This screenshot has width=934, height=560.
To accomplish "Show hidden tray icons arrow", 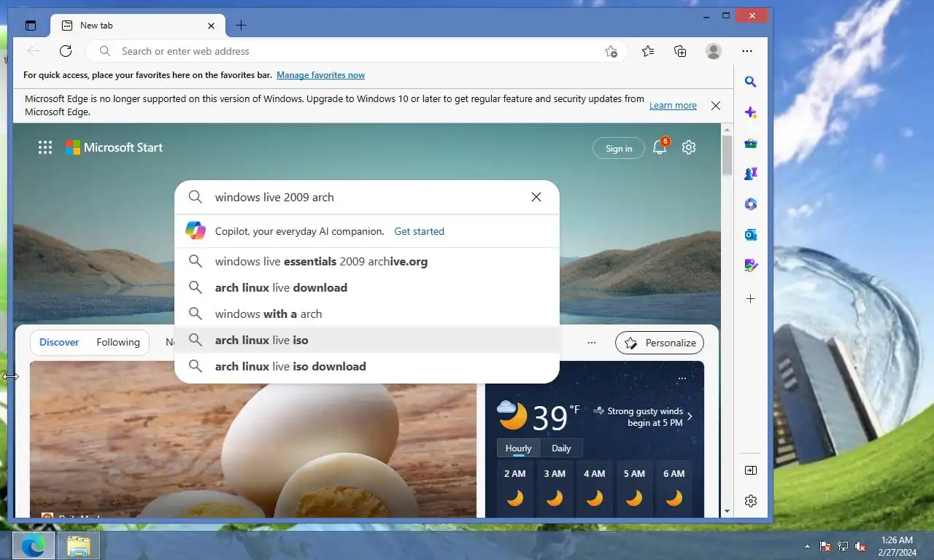I will (807, 545).
